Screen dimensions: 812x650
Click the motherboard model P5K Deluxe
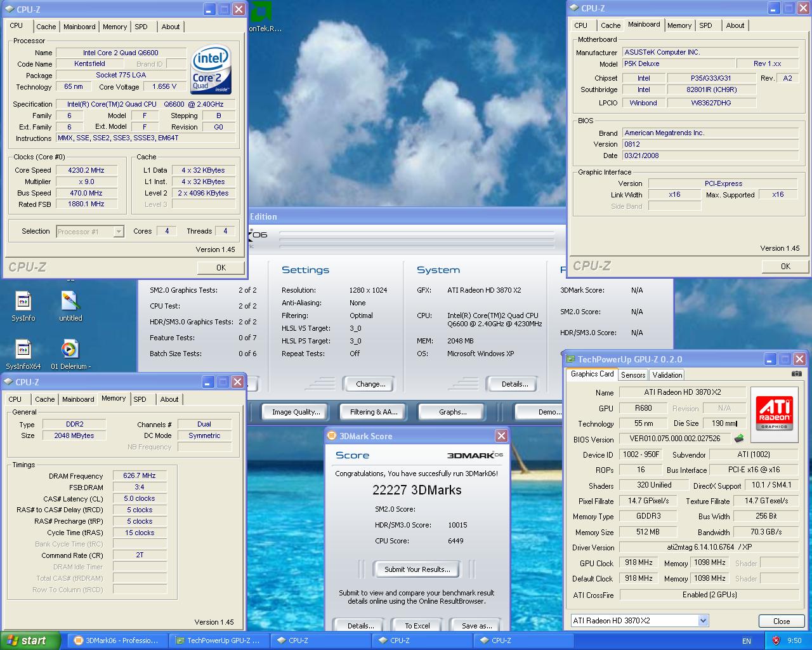click(678, 63)
